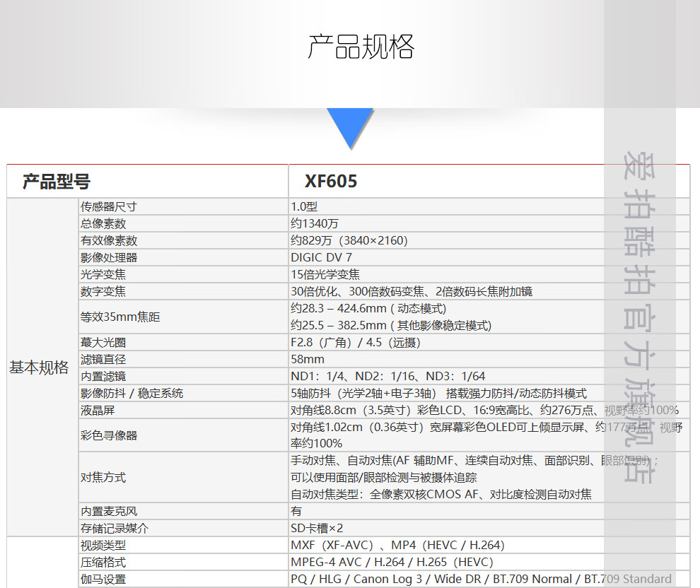Select the 传感器尺寸 row label

[108, 206]
